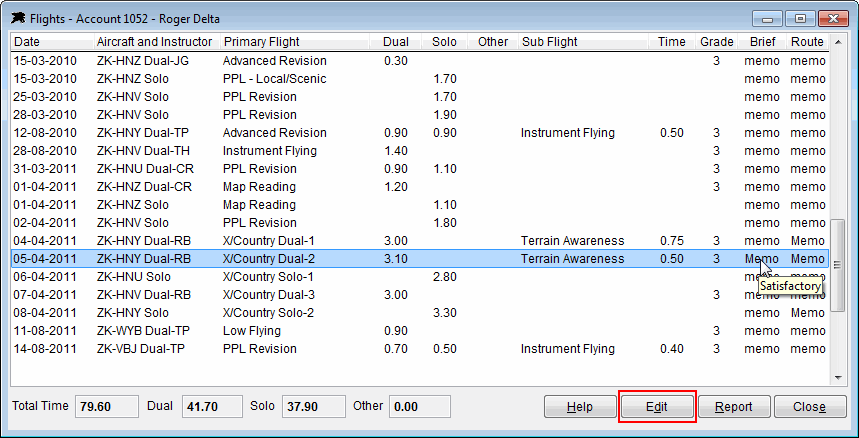Click the Brief memo of 11-08-2011 row
The width and height of the screenshot is (859, 438).
761,331
